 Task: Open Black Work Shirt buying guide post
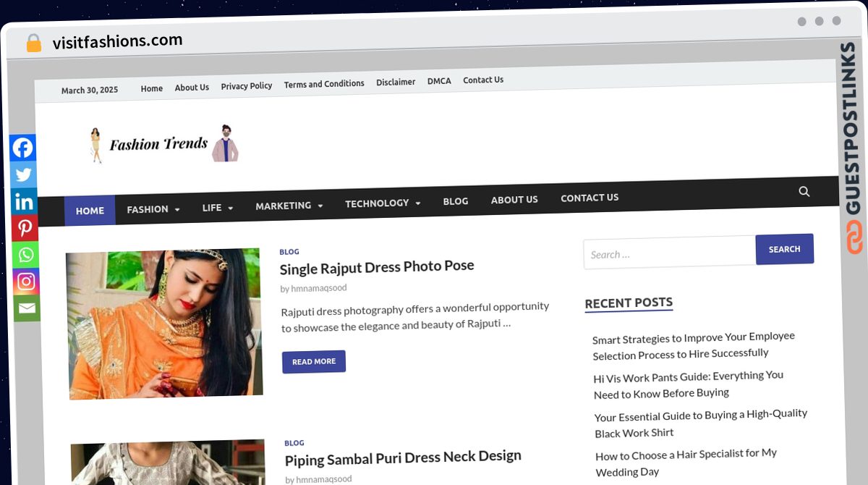point(700,424)
